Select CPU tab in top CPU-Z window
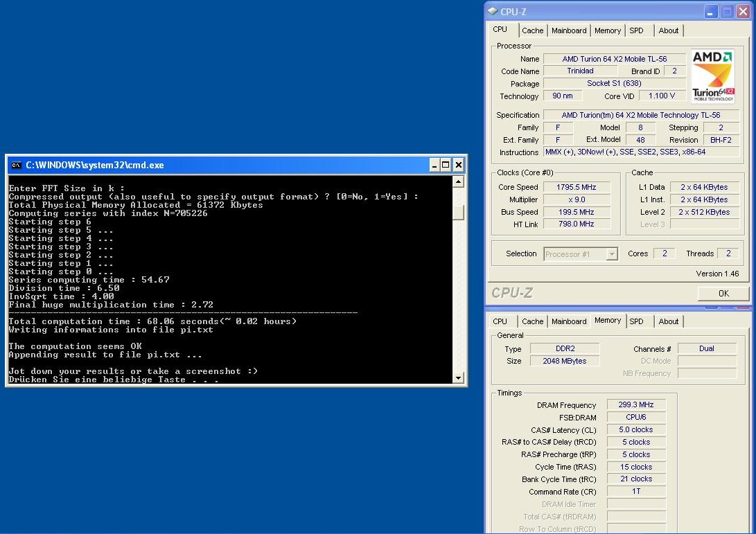756x534 pixels. pos(500,29)
